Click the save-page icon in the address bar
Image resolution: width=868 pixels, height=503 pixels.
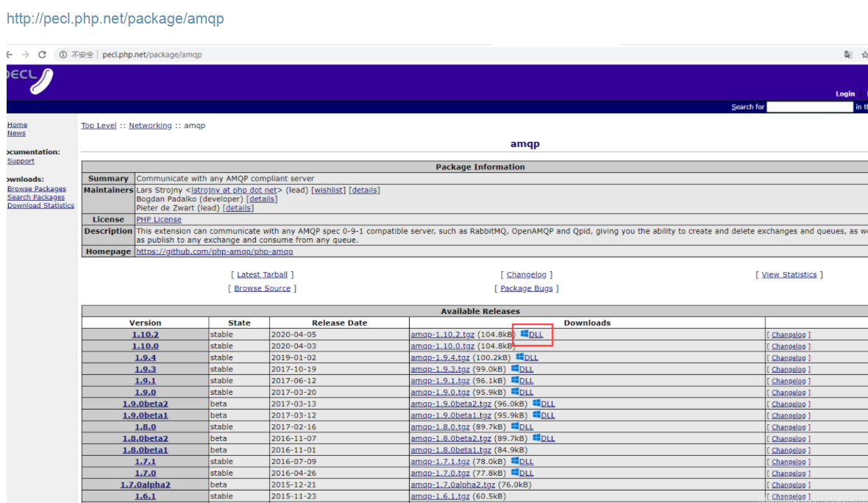(x=847, y=54)
